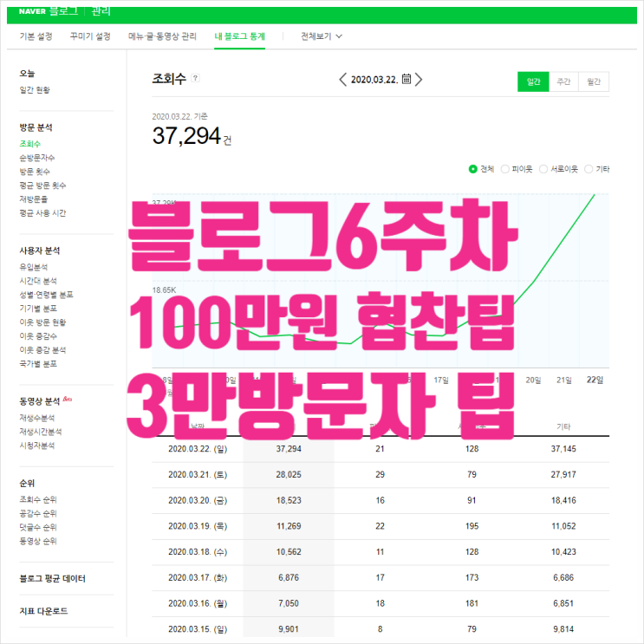Open 순방문자수 in the sidebar

coord(37,158)
